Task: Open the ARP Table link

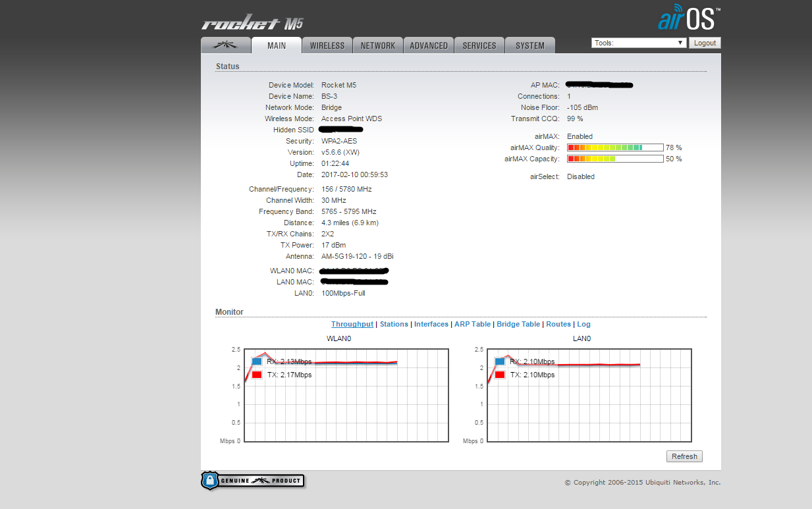Action: click(x=472, y=324)
